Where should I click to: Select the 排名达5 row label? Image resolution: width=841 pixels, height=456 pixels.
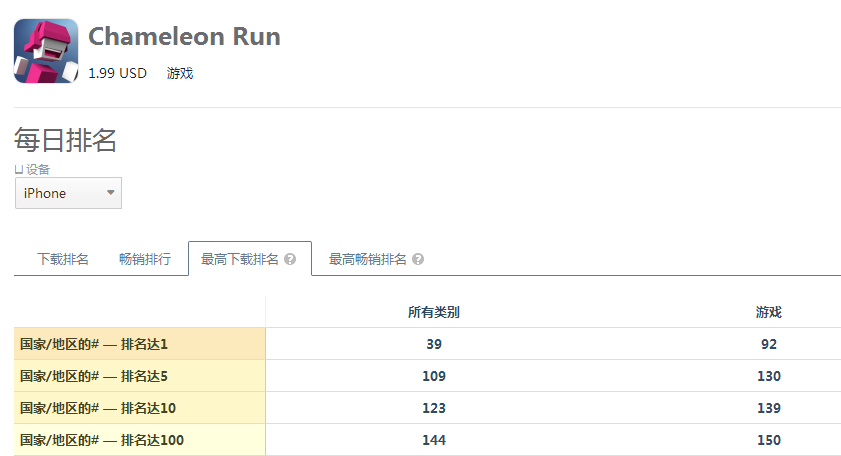(139, 376)
